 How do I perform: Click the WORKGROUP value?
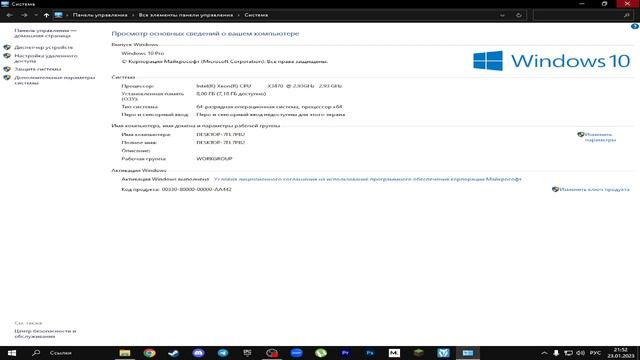coord(214,159)
